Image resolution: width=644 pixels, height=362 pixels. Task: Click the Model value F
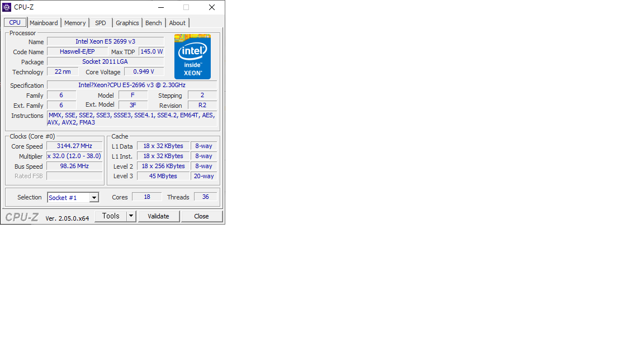pyautogui.click(x=132, y=95)
